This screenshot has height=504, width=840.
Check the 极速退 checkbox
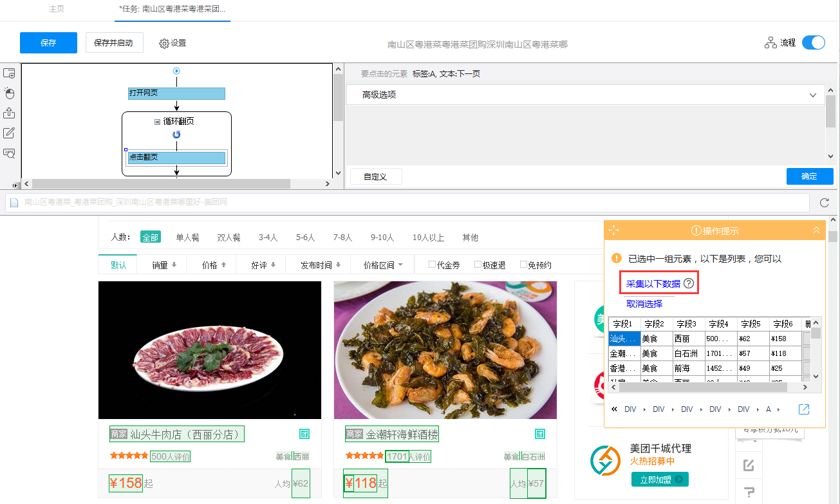478,264
